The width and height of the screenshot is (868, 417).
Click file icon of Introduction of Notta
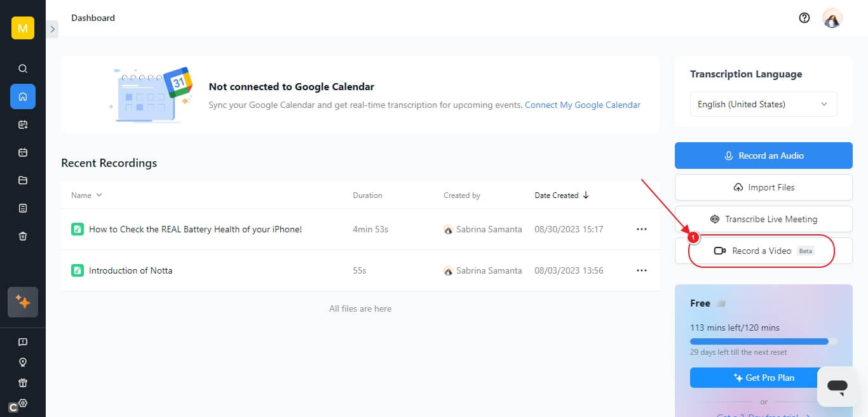77,270
